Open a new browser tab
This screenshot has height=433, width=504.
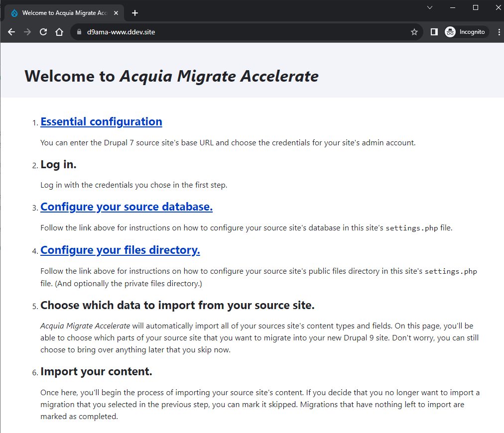pos(134,13)
